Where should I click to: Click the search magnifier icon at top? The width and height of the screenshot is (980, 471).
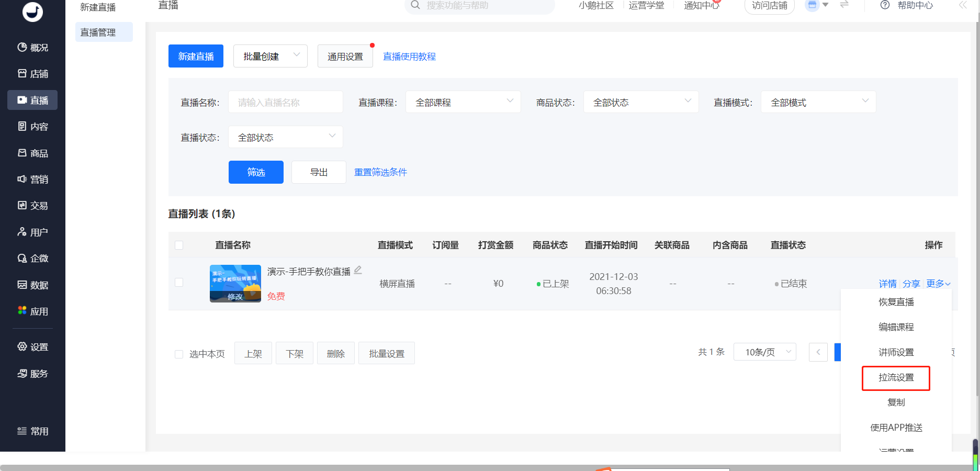pos(415,5)
